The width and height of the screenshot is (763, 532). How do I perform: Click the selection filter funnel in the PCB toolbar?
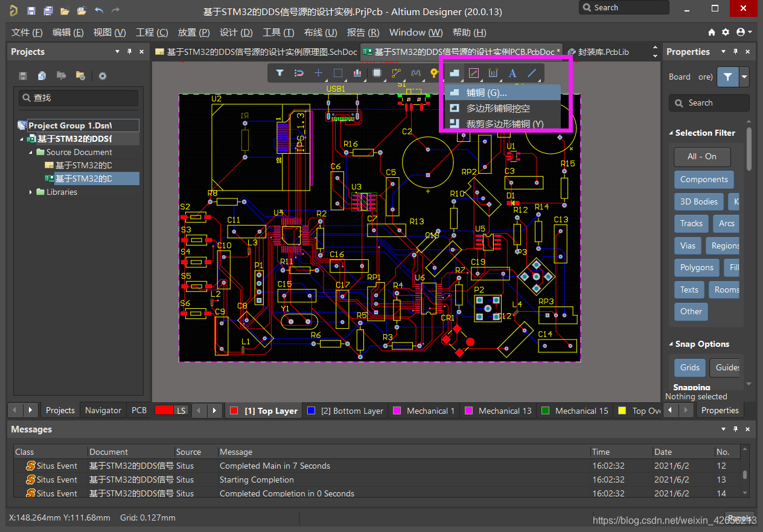click(280, 73)
